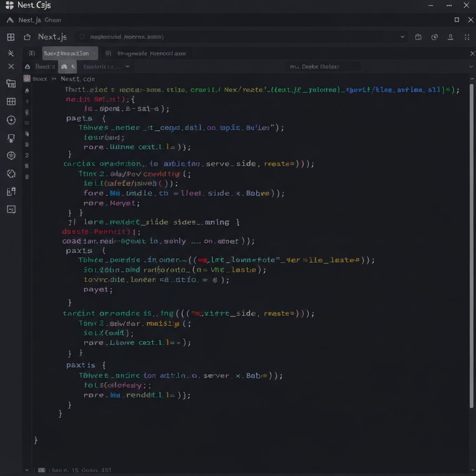
Task: Switch to the Saved Keradion tab
Action: (x=70, y=53)
